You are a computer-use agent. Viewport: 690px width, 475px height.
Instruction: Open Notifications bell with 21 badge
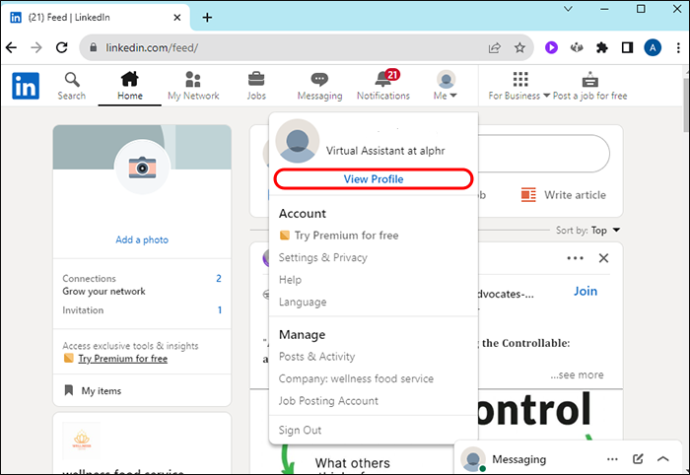[x=383, y=86]
